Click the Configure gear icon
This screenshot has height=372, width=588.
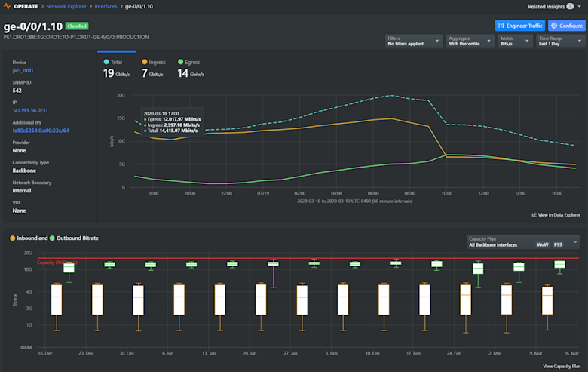tap(554, 26)
